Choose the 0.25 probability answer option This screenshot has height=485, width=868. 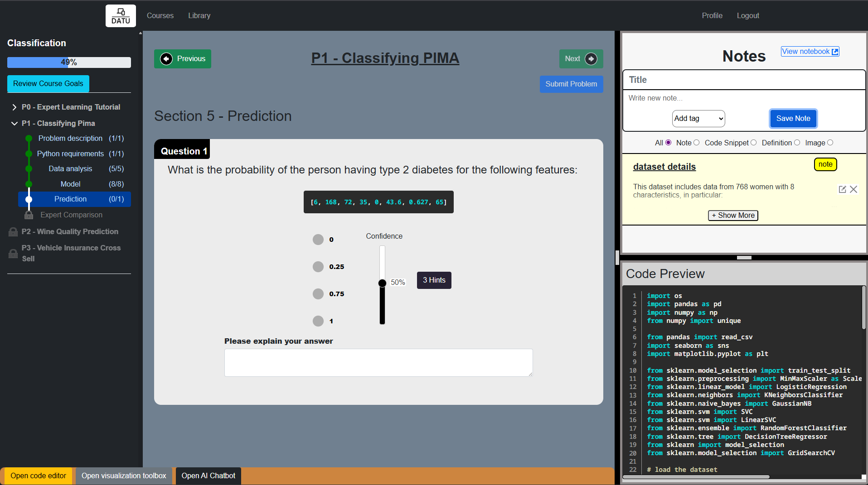point(318,267)
